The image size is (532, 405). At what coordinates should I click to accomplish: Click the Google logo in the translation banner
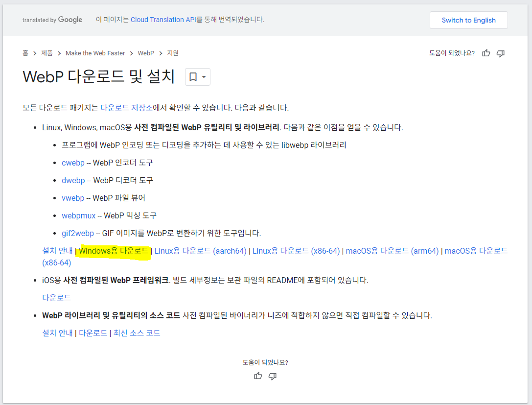tap(70, 20)
